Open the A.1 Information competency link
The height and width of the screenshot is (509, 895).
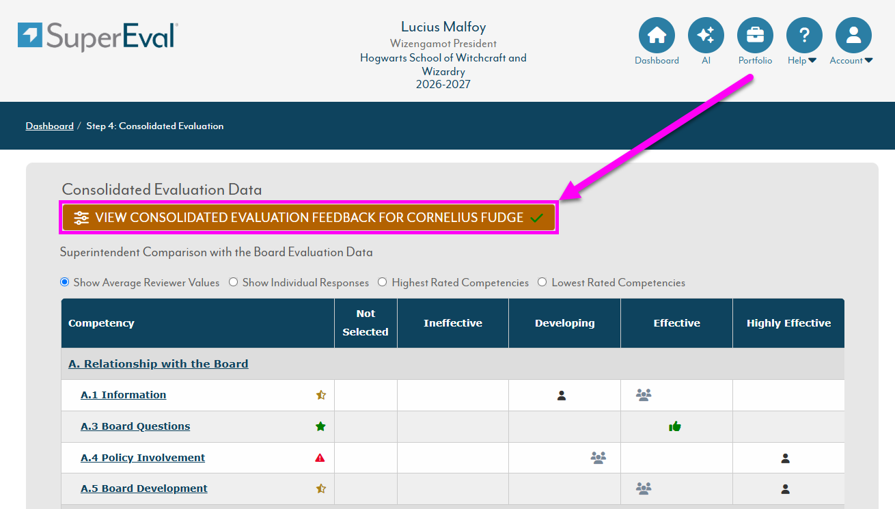pos(123,395)
